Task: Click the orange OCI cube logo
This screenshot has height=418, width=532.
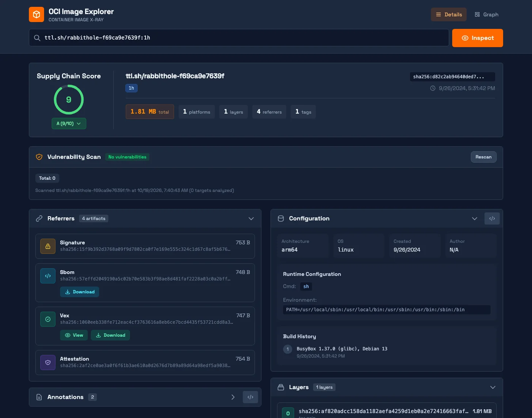Action: click(36, 14)
